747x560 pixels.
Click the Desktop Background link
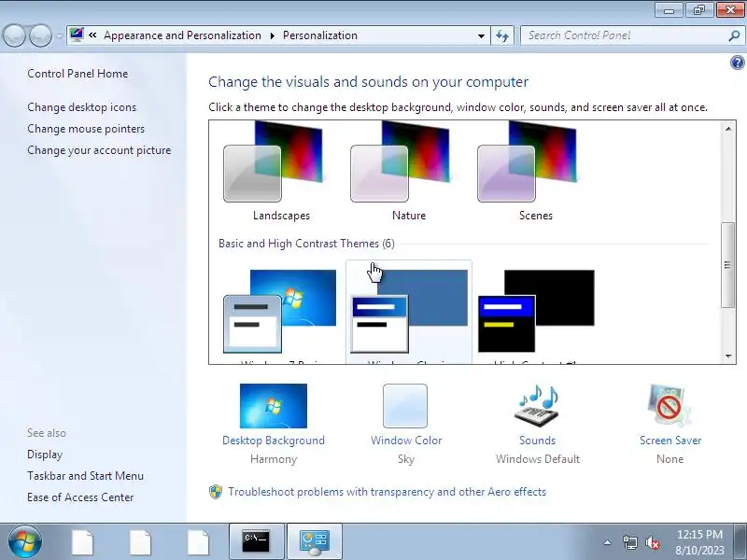(274, 441)
